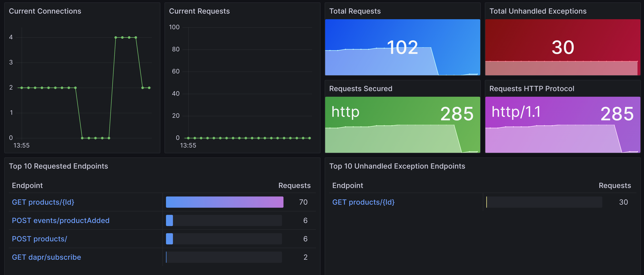
Task: Click the bar gauge in POST events/productAdded row
Action: (x=224, y=221)
